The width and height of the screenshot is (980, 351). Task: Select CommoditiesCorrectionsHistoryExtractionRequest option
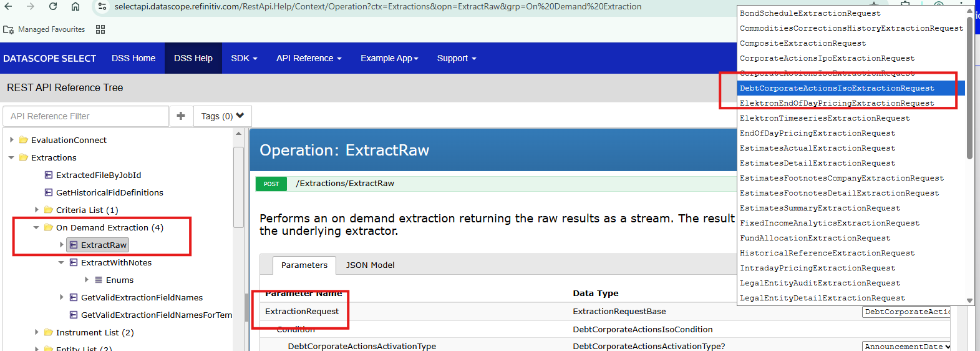(x=851, y=28)
